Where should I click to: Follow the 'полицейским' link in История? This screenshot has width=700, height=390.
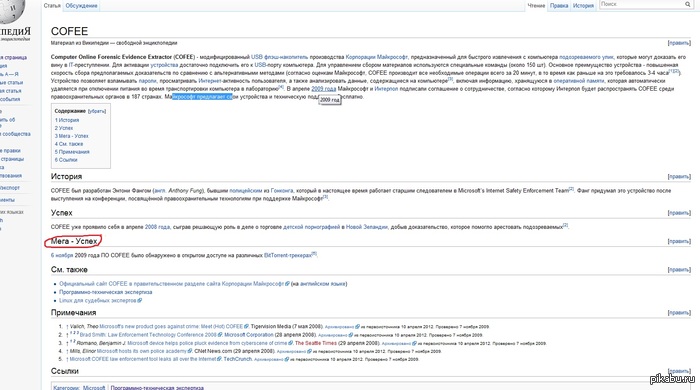(x=246, y=191)
